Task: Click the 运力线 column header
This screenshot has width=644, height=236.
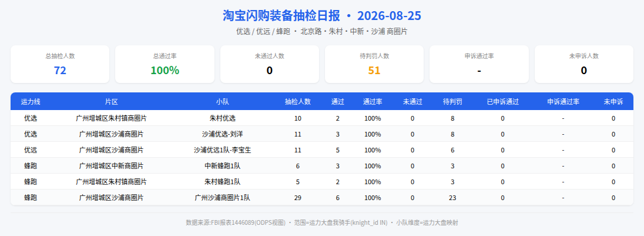Action: tap(31, 102)
